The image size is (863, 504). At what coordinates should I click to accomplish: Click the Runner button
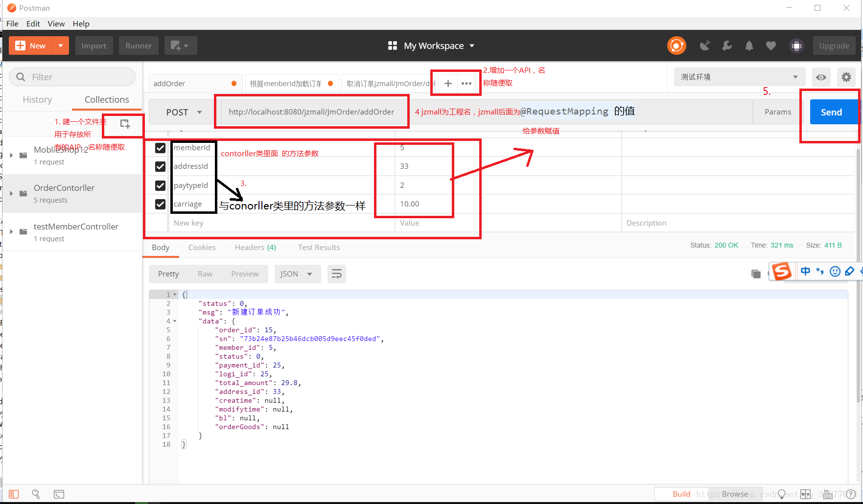click(139, 46)
